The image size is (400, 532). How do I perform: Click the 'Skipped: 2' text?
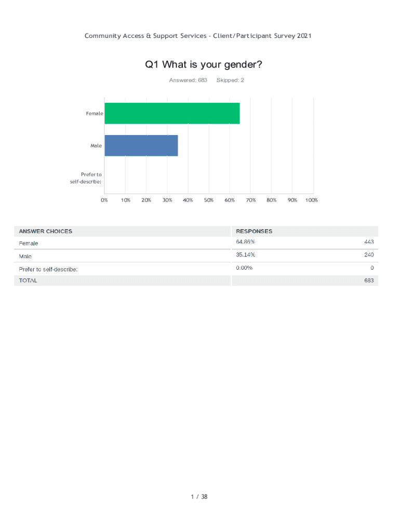click(x=230, y=80)
